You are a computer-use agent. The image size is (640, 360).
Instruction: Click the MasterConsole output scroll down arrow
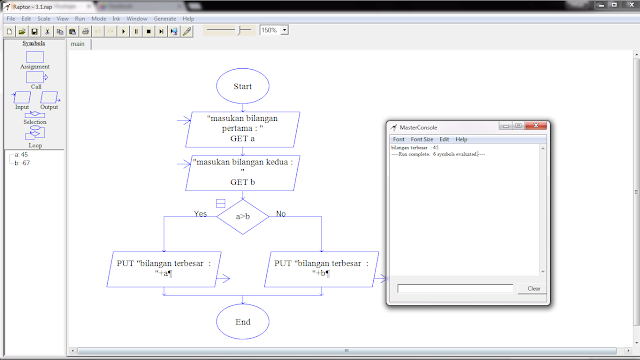(543, 272)
